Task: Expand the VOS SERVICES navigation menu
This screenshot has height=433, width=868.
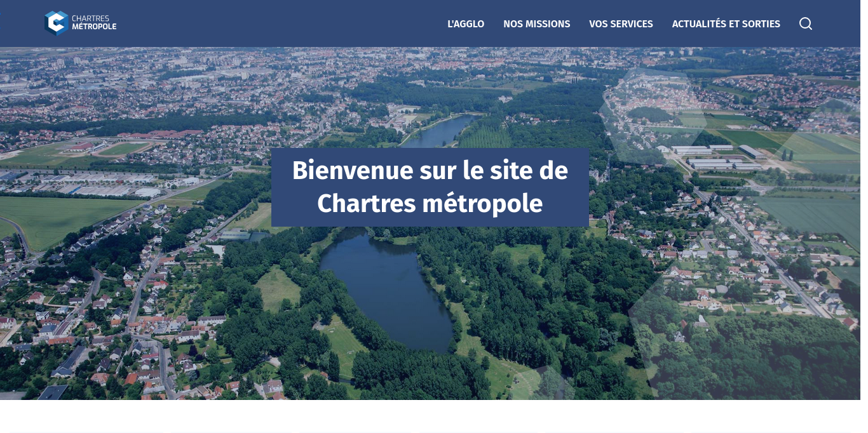Action: pyautogui.click(x=620, y=24)
